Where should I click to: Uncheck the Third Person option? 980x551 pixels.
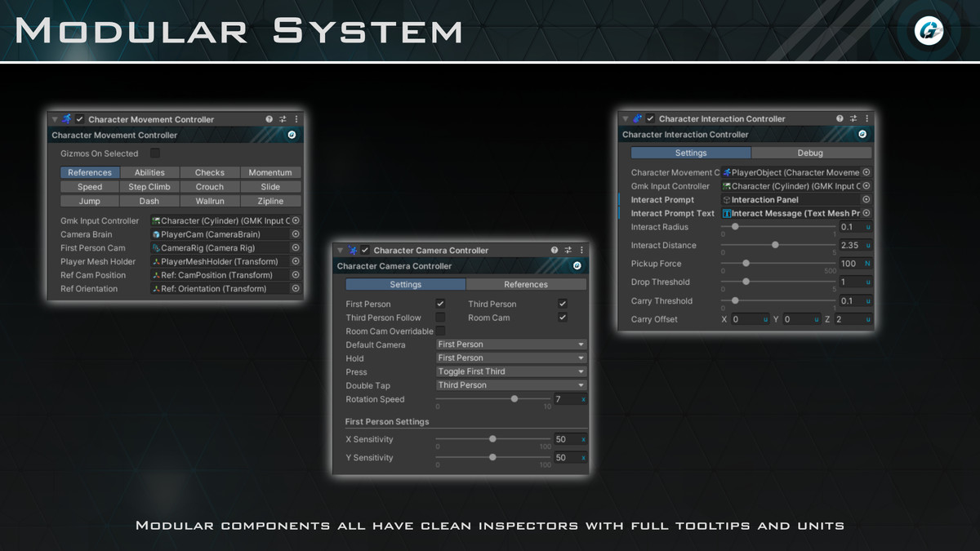point(562,304)
